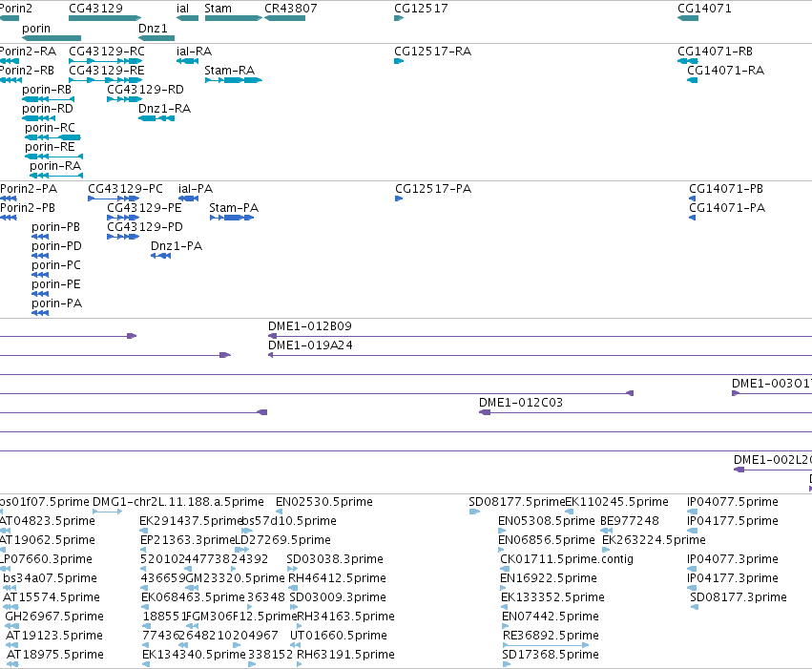The image size is (812, 669).
Task: Click the "CG14071-RB" transcript label
Action: pyautogui.click(x=716, y=52)
